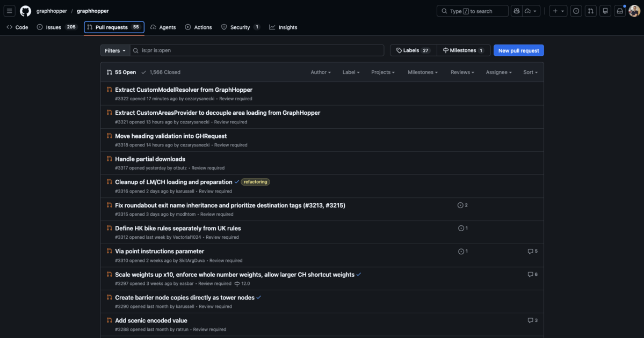Viewport: 644px width, 338px height.
Task: Open milestone 12.0 on PR #3297
Action: 242,283
